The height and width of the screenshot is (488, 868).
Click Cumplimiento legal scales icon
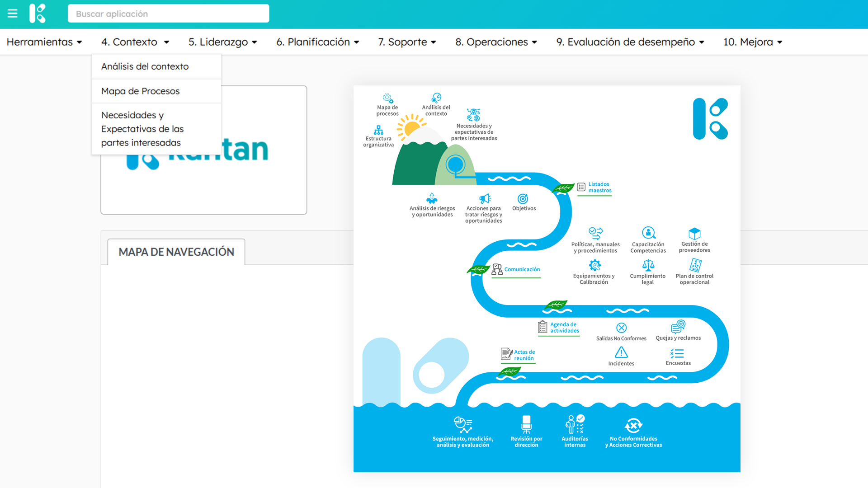648,265
